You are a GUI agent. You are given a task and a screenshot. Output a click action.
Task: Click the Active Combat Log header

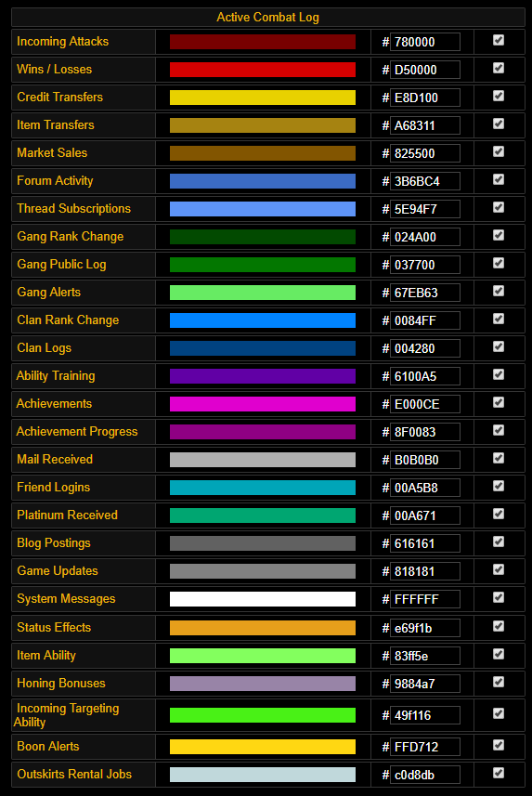267,18
